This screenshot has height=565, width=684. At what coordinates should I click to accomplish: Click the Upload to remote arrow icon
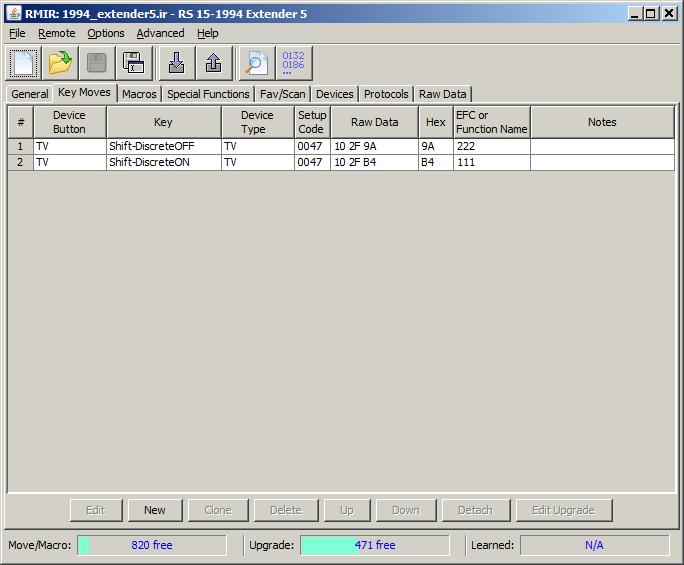(x=213, y=63)
